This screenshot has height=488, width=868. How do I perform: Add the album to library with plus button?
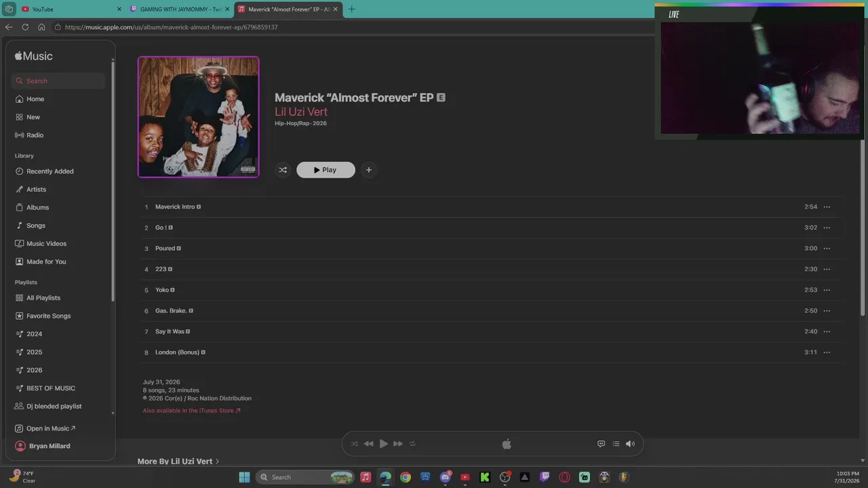point(369,170)
